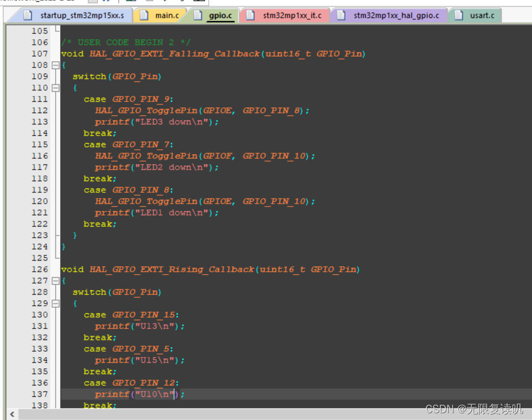Click the file icon on the stm32mp1xx_hal_gpio.c tab
Screen dimensions: 532x420
341,15
